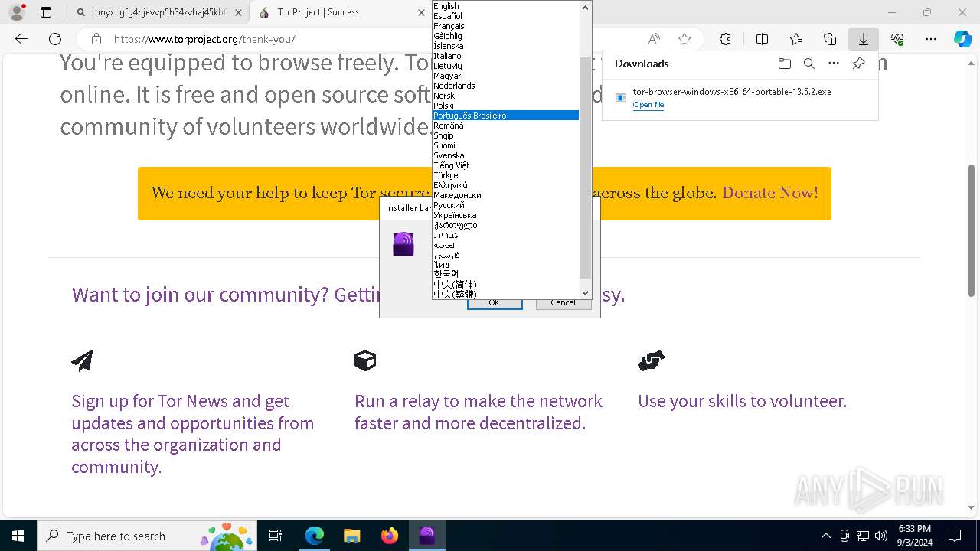Click Cancel in the installer dialog
Image resolution: width=980 pixels, height=551 pixels.
(x=563, y=303)
